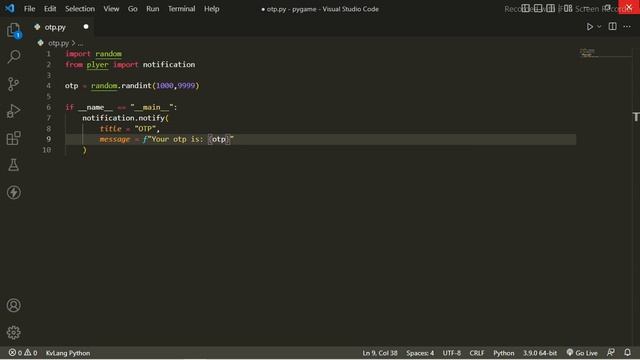The width and height of the screenshot is (640, 360).
Task: Click notification in the import line
Action: 169,64
